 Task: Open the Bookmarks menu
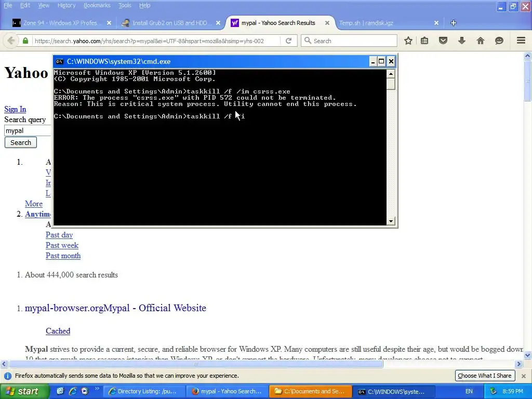point(97,5)
